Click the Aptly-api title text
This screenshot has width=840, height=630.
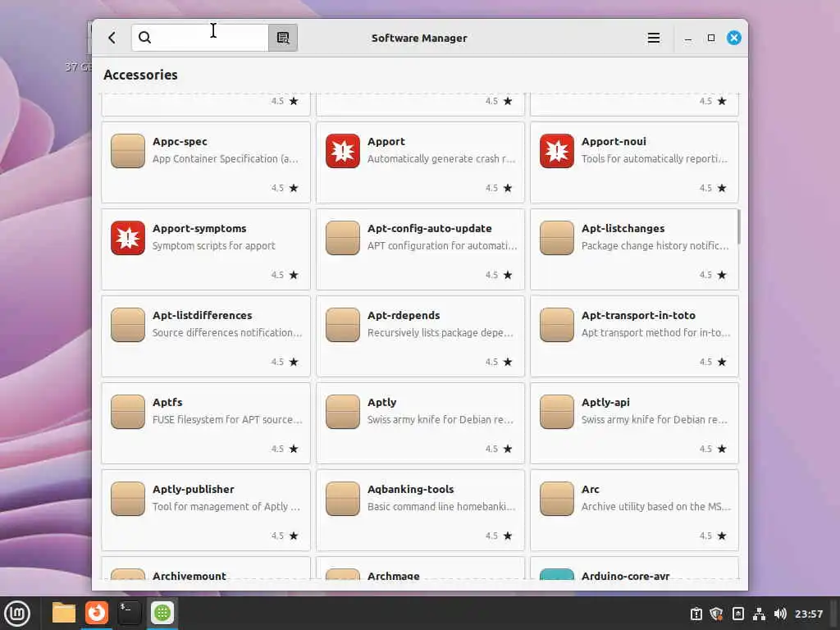[606, 402]
